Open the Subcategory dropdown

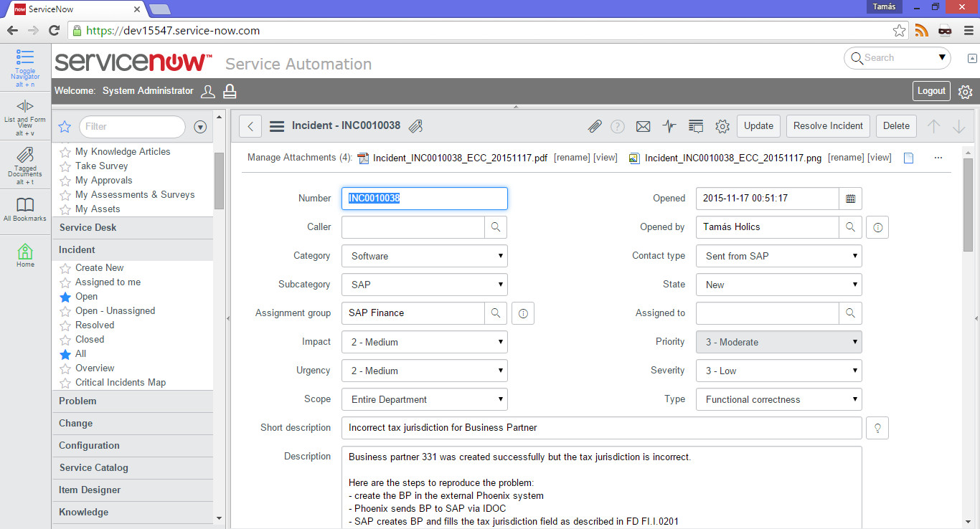tap(425, 285)
